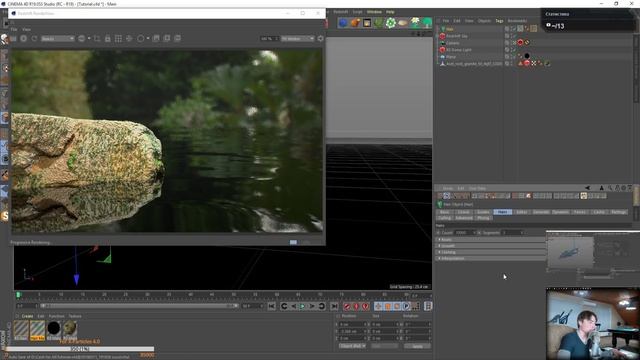Select the rock granite asset object
Image resolution: width=640 pixels, height=360 pixels.
[474, 64]
